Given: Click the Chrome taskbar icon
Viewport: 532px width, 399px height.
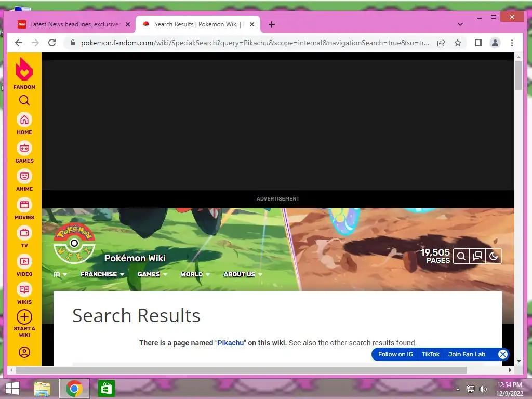Looking at the screenshot, I should pyautogui.click(x=74, y=389).
